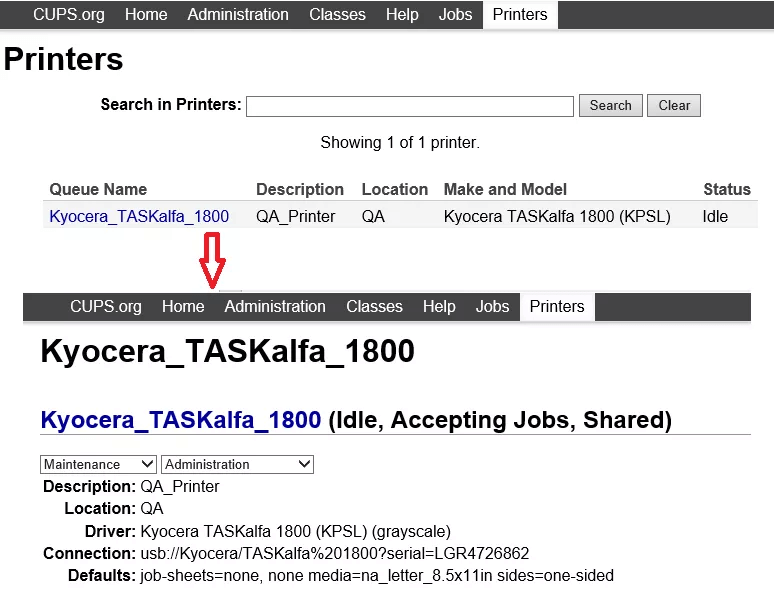This screenshot has height=597, width=774.
Task: Expand the Maintenance dropdown
Action: pos(98,464)
